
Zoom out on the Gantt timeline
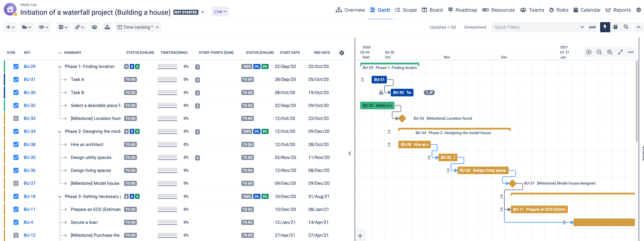(599, 52)
